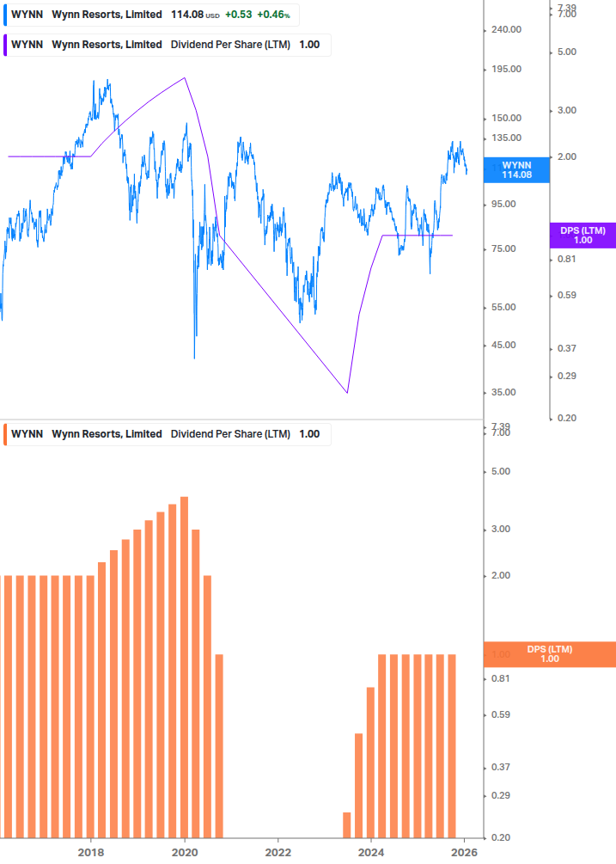The image size is (616, 864).
Task: Click the +0.46% change value in the legend
Action: tap(273, 15)
